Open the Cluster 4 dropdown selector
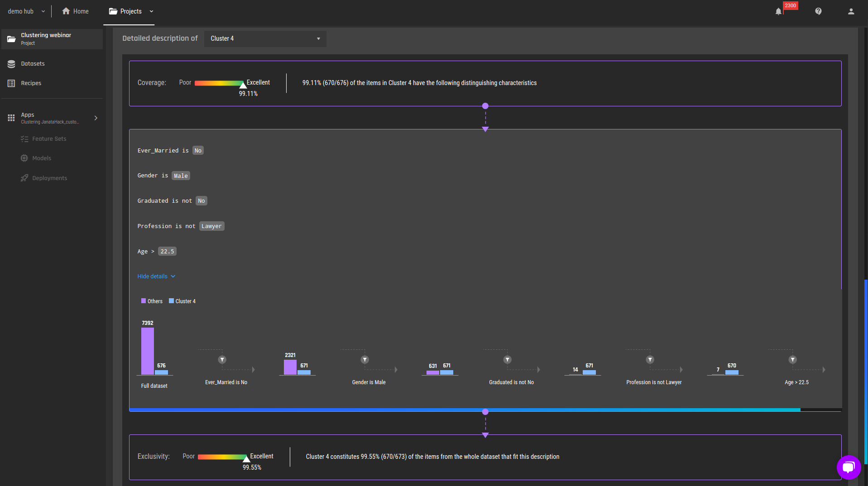868x486 pixels. [265, 38]
